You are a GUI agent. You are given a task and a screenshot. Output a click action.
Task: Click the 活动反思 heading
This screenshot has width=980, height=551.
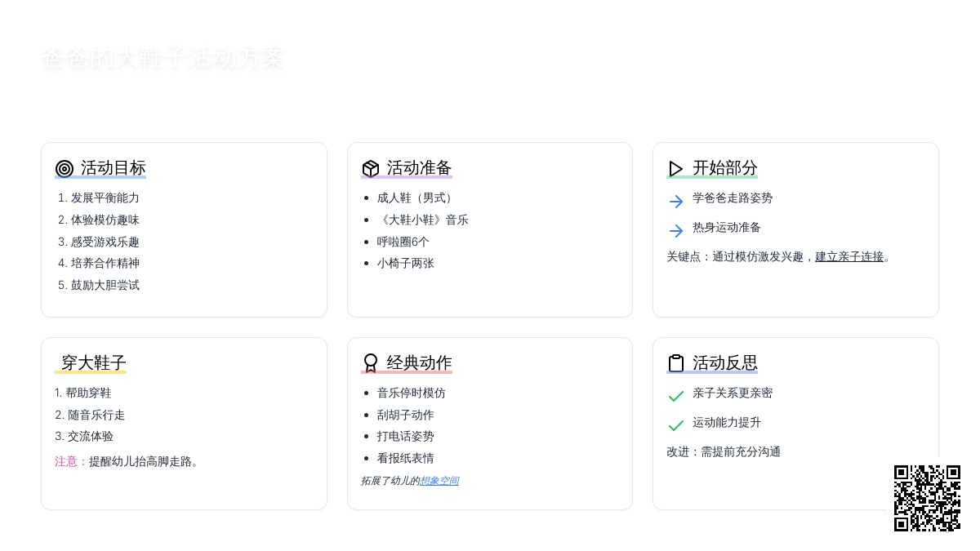point(725,363)
